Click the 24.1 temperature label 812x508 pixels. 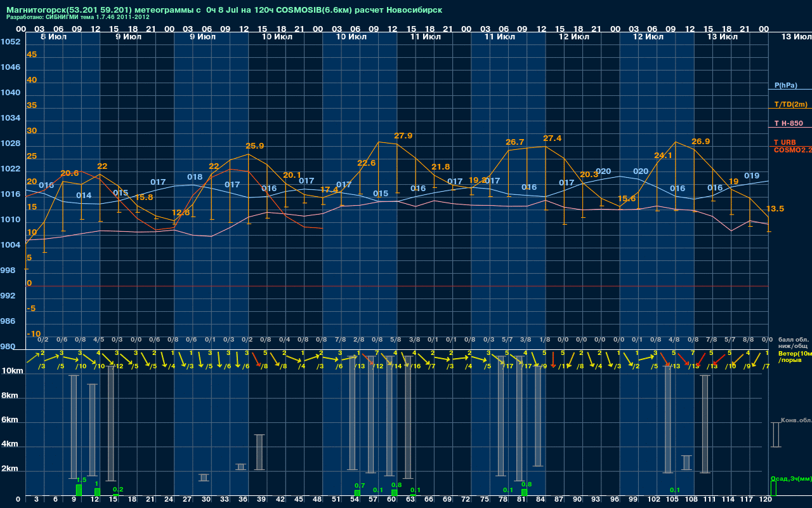point(664,156)
